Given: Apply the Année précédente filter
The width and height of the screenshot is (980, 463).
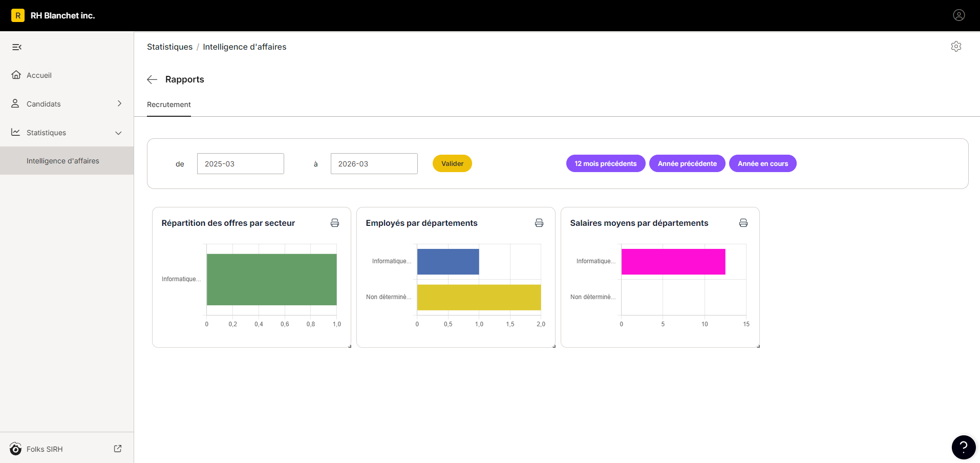Looking at the screenshot, I should click(x=687, y=163).
